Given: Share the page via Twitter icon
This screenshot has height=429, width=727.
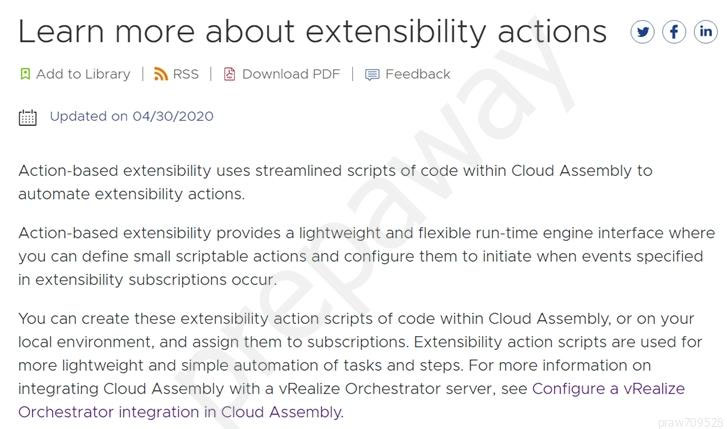Looking at the screenshot, I should click(642, 32).
